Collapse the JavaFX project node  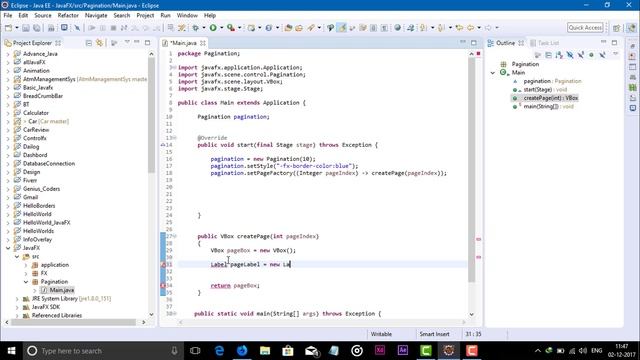click(8, 248)
